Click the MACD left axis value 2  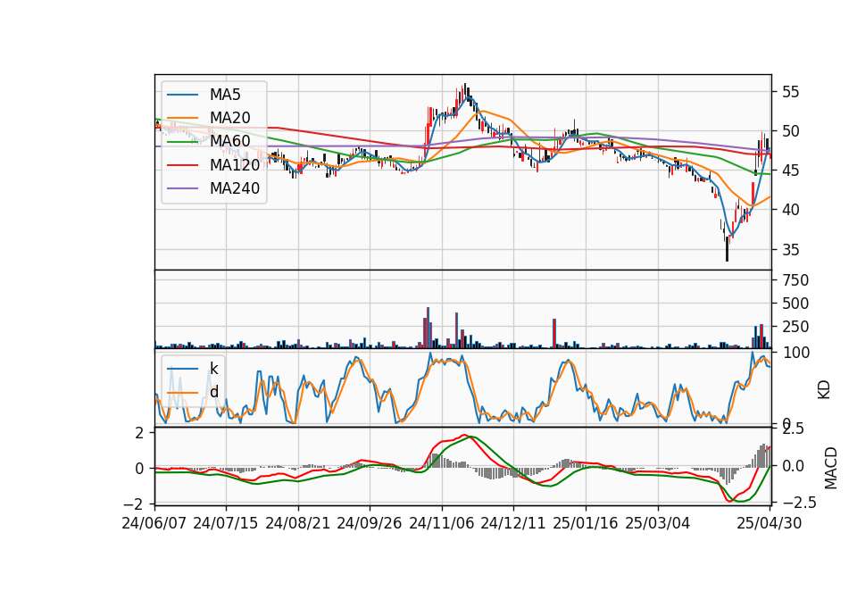click(x=140, y=433)
